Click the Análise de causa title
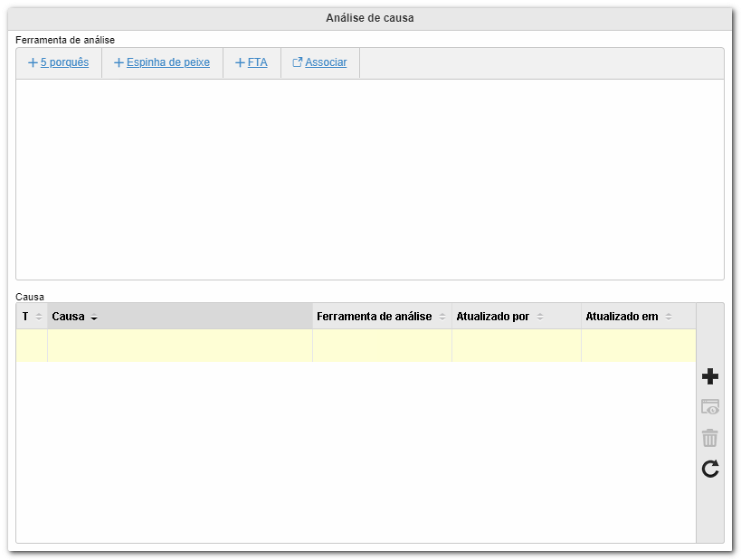Image resolution: width=741 pixels, height=560 pixels. point(370,18)
